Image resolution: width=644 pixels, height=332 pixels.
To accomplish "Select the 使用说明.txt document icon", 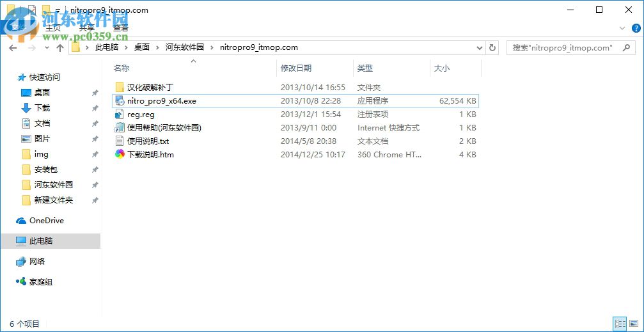I will (x=120, y=141).
